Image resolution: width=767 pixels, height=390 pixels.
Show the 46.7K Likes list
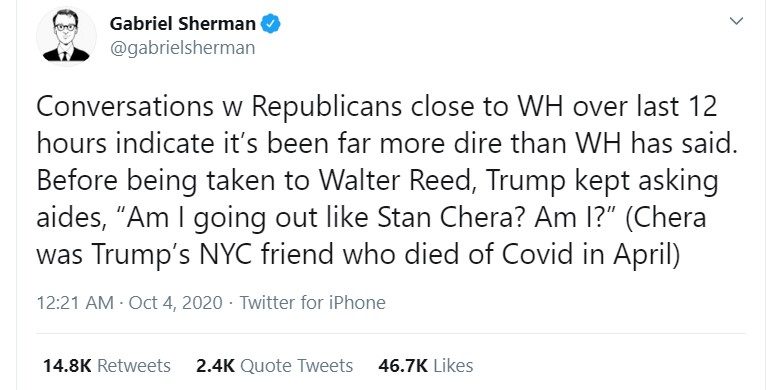pos(426,366)
